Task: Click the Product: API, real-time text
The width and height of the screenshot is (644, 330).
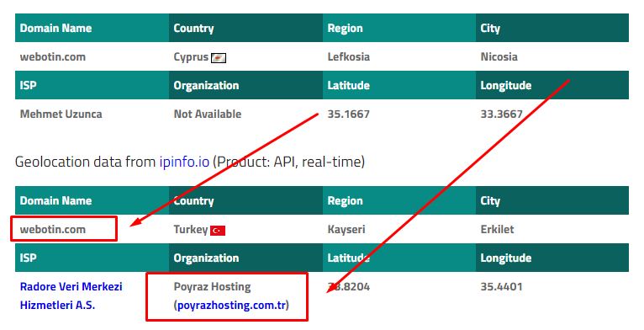Action: click(288, 162)
